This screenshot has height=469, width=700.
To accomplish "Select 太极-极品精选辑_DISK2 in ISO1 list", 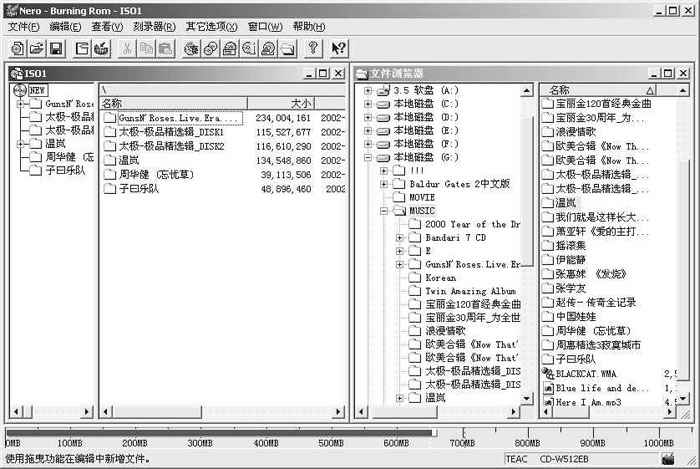I will pyautogui.click(x=164, y=146).
